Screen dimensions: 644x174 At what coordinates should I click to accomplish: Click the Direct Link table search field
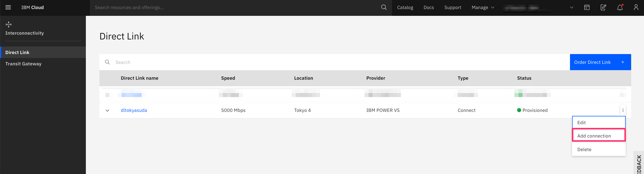pyautogui.click(x=327, y=62)
